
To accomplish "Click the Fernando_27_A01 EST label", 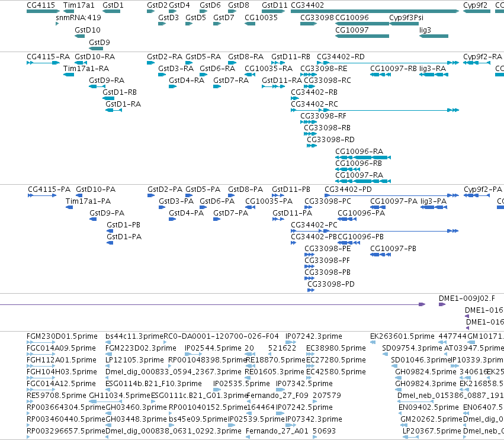I will [x=277, y=431].
